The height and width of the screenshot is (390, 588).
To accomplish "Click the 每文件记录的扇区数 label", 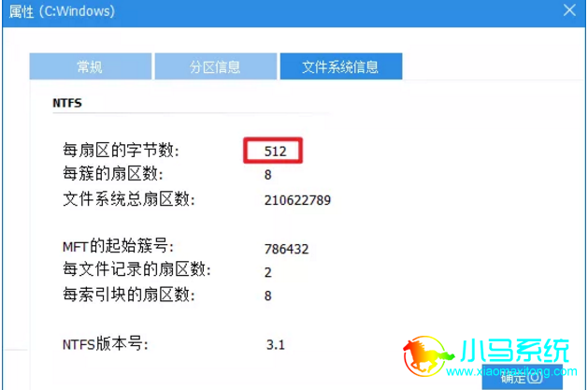I will click(x=136, y=269).
